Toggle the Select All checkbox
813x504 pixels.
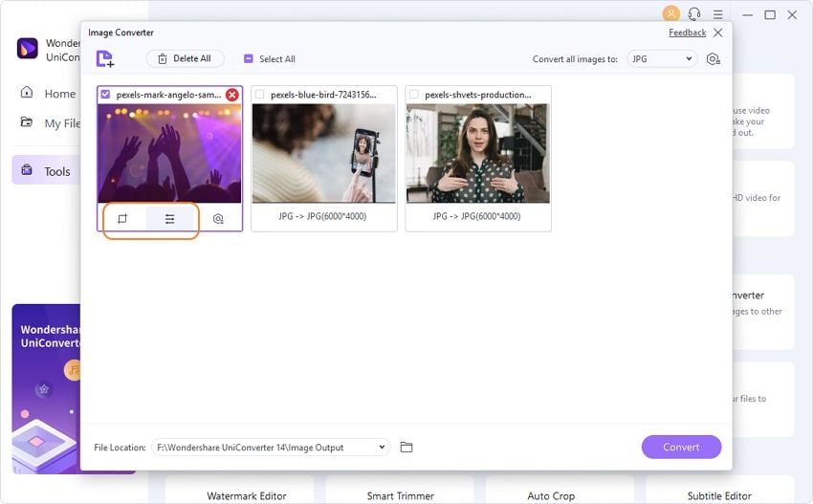(249, 58)
